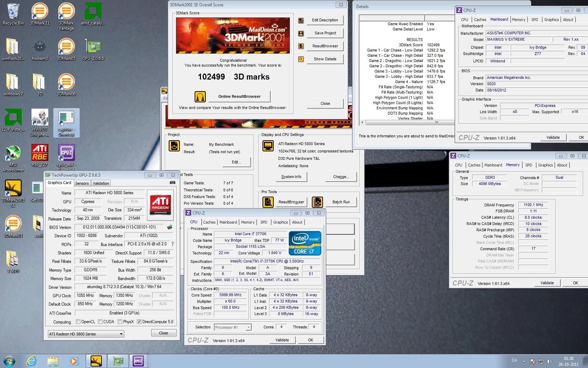Select the capture - Shortcut desktop icon
The image size is (588, 368).
tap(66, 123)
